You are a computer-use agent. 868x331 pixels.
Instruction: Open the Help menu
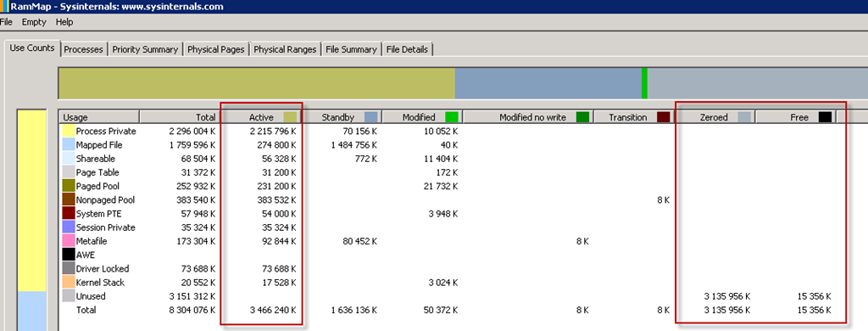(64, 22)
